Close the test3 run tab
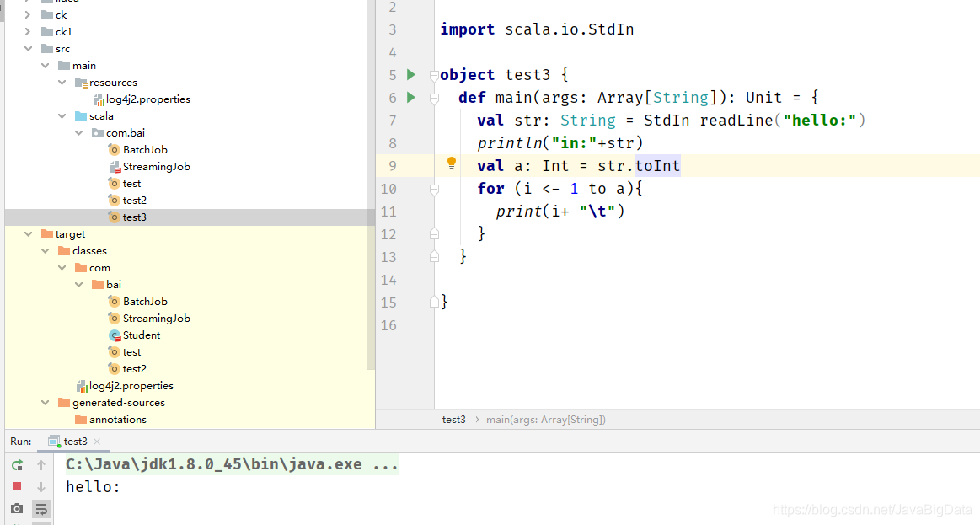This screenshot has height=525, width=980. [97, 442]
